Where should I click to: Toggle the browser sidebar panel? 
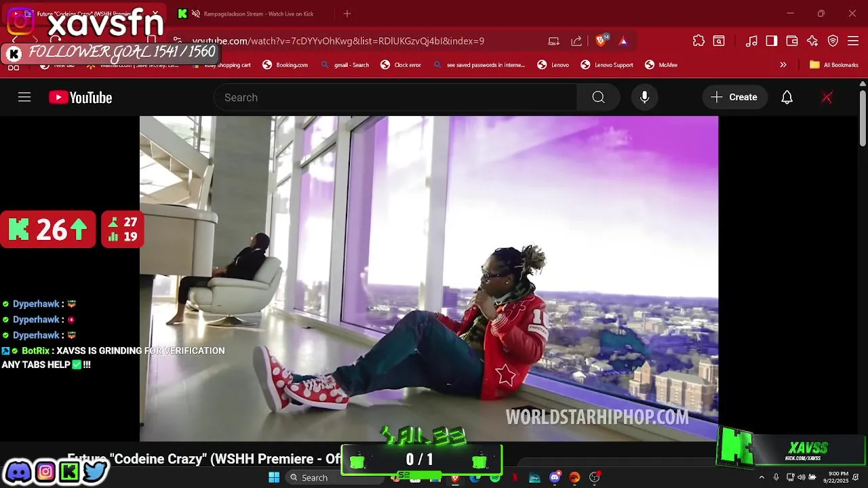772,41
